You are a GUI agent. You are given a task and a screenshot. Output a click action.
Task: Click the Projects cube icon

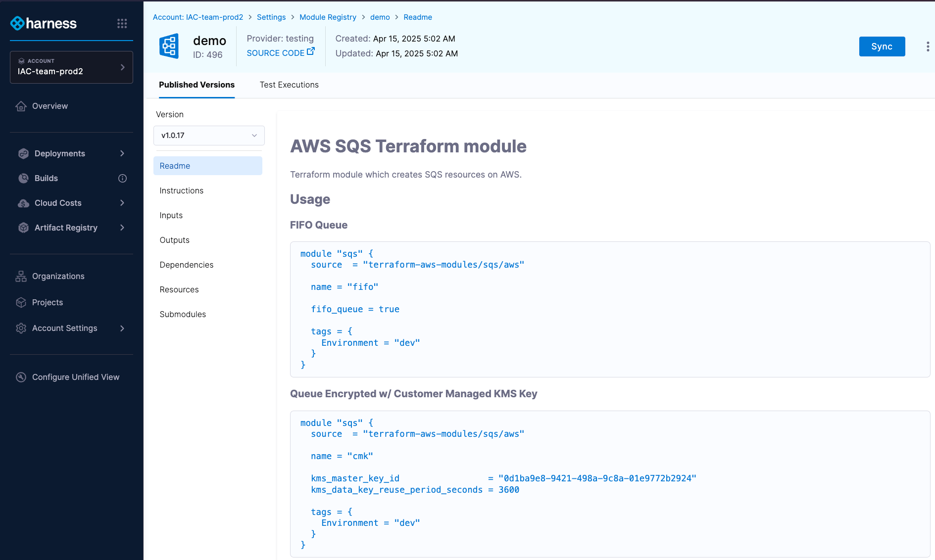pyautogui.click(x=21, y=302)
